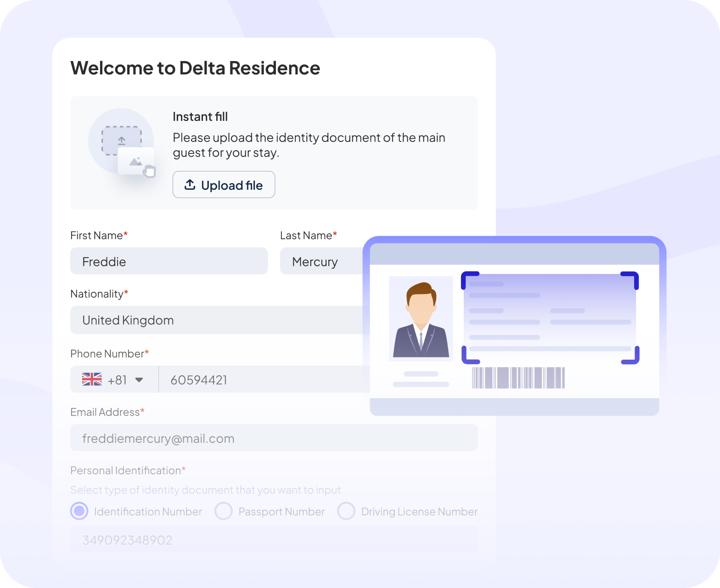Viewport: 720px width, 588px height.
Task: Click the Personal Identification label
Action: (x=128, y=470)
